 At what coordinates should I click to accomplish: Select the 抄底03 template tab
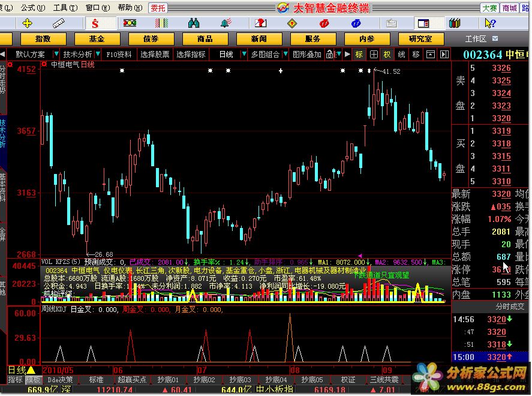[x=240, y=380]
